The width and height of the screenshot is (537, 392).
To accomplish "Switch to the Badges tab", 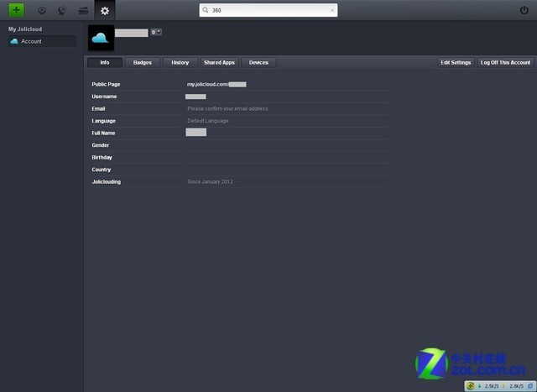I will click(x=143, y=63).
